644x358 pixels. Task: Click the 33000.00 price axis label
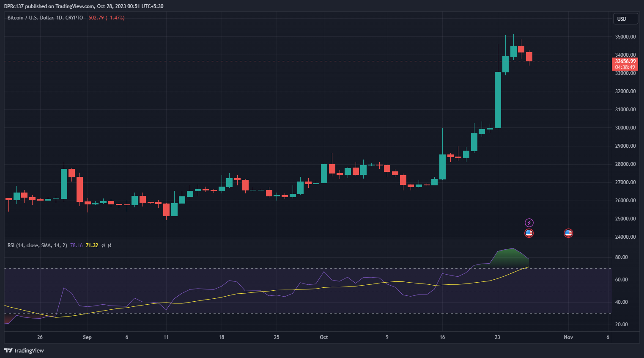(625, 73)
